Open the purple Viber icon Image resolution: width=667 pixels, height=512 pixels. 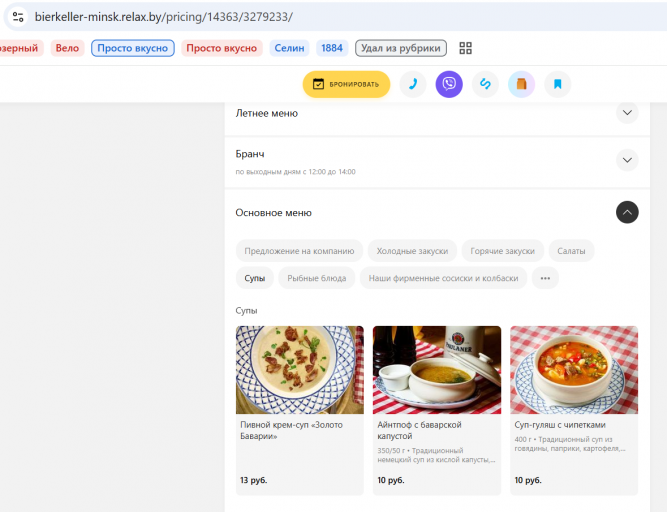click(x=449, y=84)
